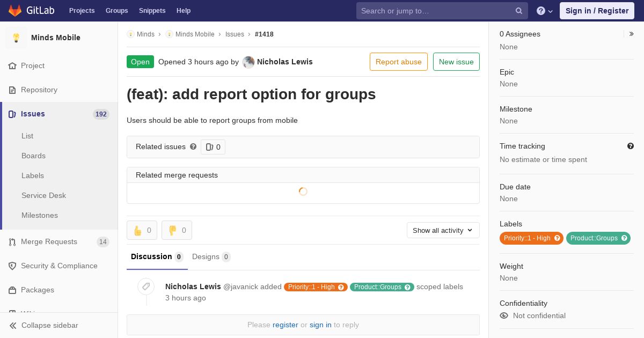
Task: Click the sign in link in reply box
Action: [x=320, y=325]
